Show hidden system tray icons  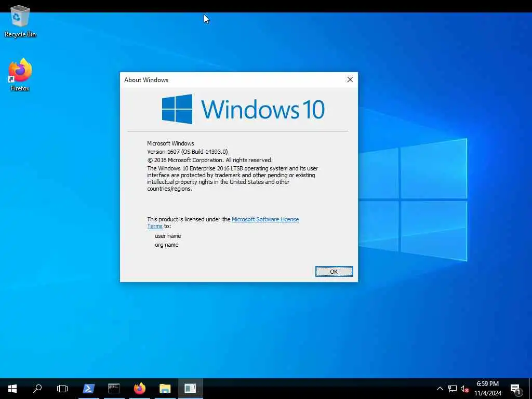click(440, 389)
